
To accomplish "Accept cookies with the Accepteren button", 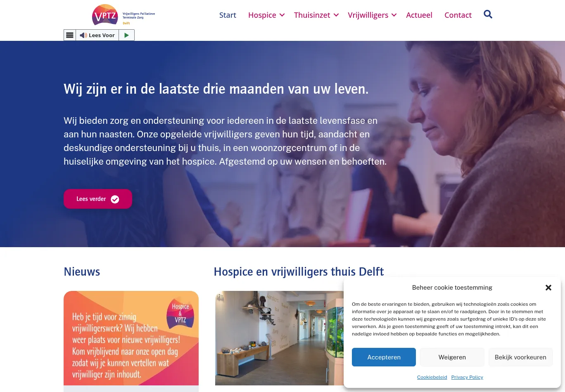I will point(384,357).
